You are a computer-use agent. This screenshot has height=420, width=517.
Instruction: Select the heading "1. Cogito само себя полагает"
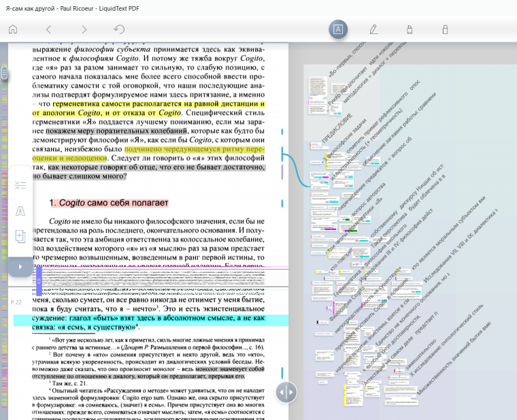click(108, 203)
